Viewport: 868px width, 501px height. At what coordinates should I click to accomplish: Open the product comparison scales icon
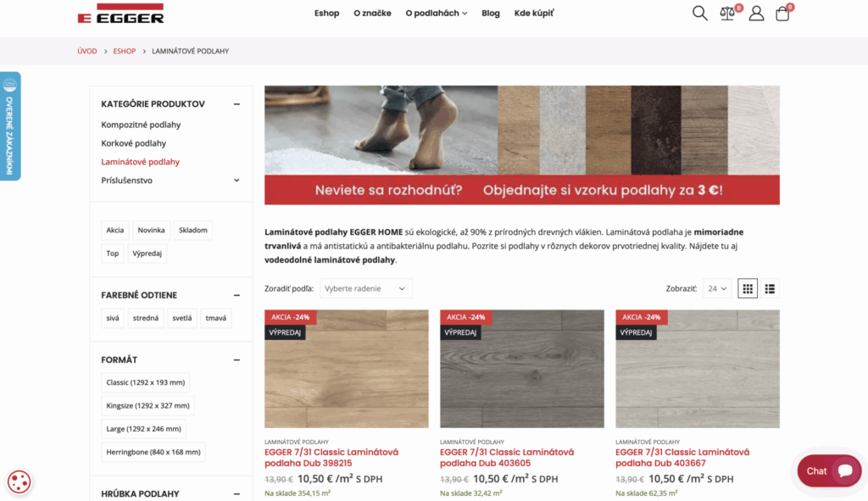click(x=727, y=14)
